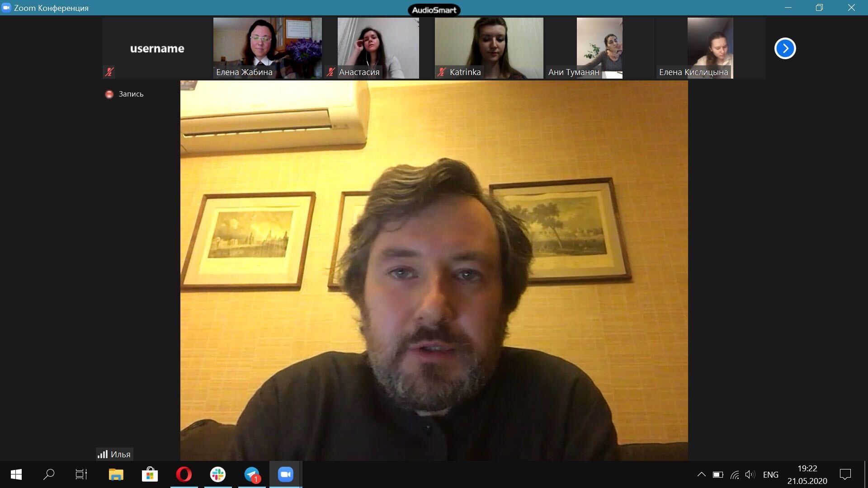This screenshot has width=868, height=488.
Task: Click the muted mic icon beside Katrinka
Action: pos(441,71)
